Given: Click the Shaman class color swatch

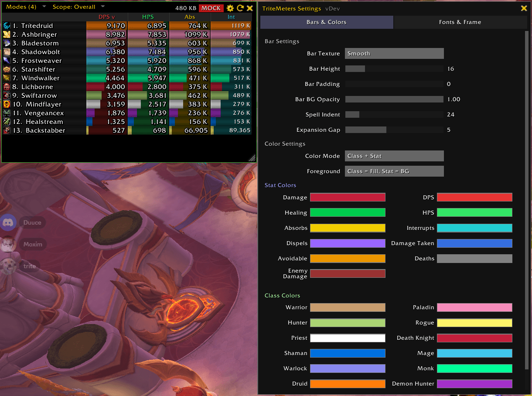Looking at the screenshot, I should 348,353.
